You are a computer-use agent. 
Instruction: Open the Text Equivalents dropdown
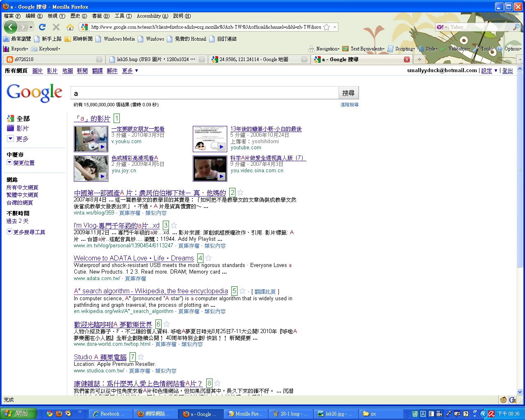pyautogui.click(x=363, y=49)
